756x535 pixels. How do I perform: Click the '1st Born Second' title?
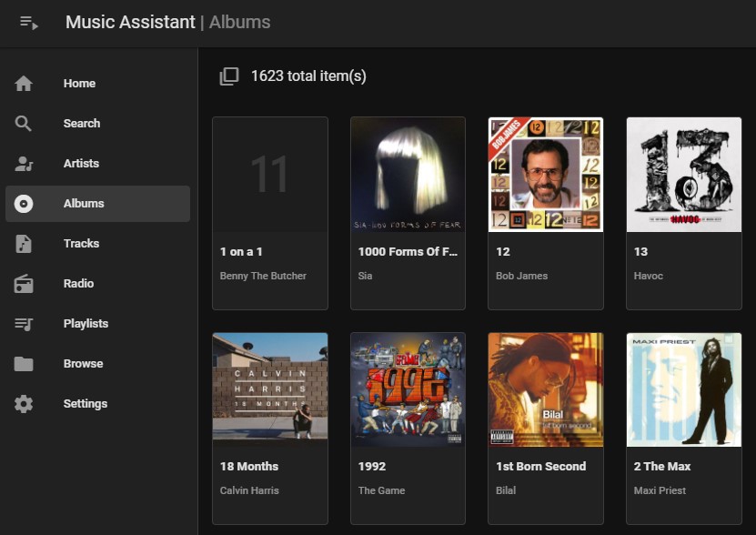coord(541,467)
